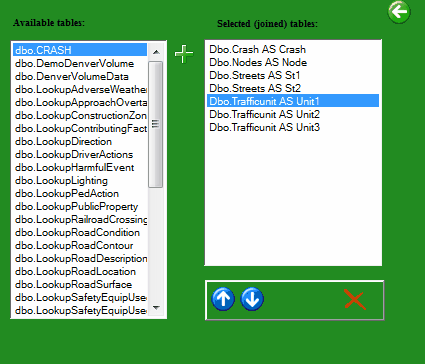Viewport: 425px width, 364px height.
Task: Remove selected table with red X
Action: tap(355, 300)
